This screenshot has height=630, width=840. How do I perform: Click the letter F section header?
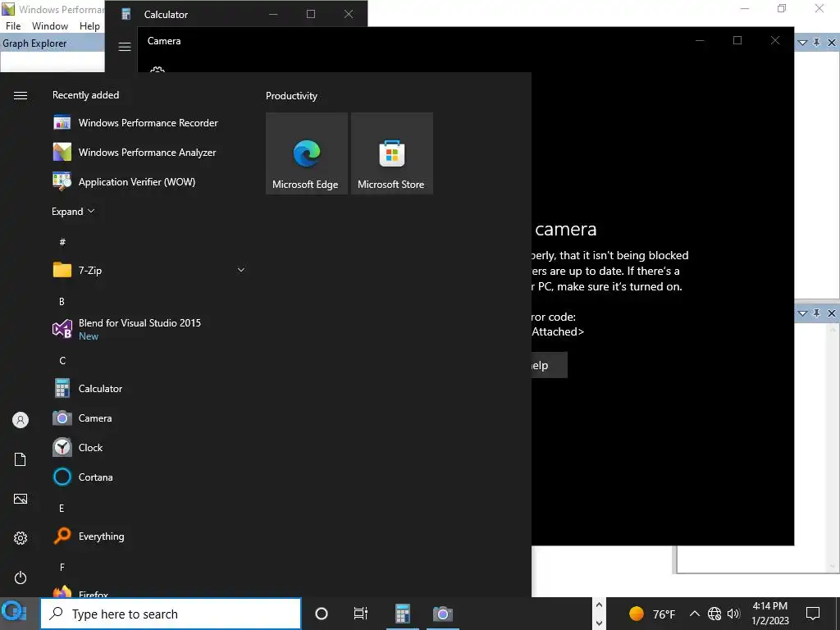[x=62, y=568]
